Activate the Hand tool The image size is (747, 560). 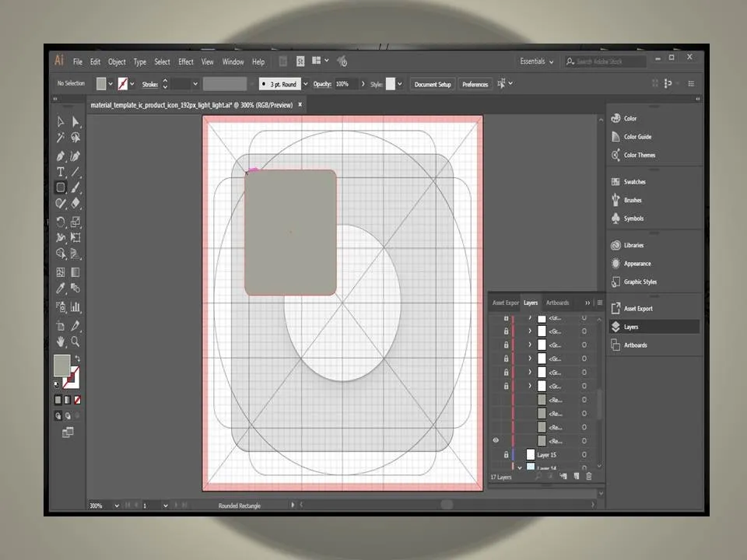tap(61, 341)
